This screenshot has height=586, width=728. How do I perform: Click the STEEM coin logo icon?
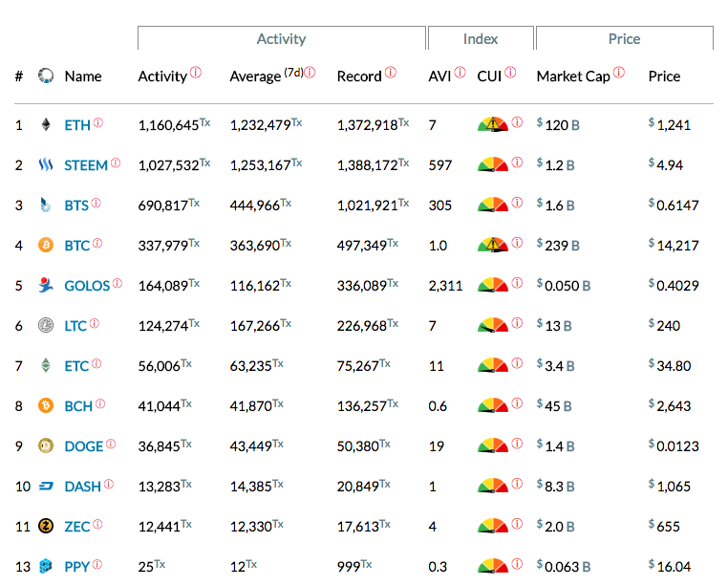coord(46,164)
